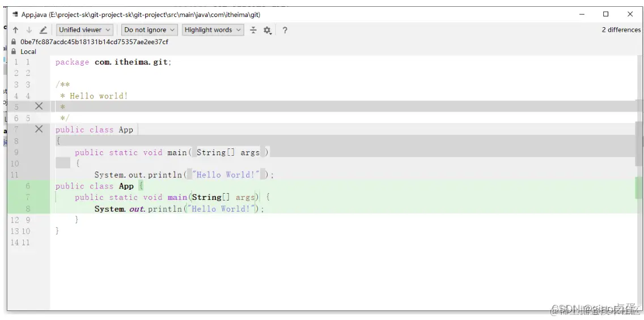Click added main(String[] args) { line

172,197
